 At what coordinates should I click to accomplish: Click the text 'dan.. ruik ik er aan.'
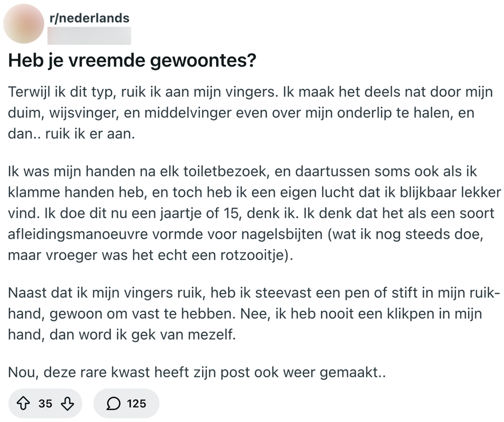coord(72,134)
